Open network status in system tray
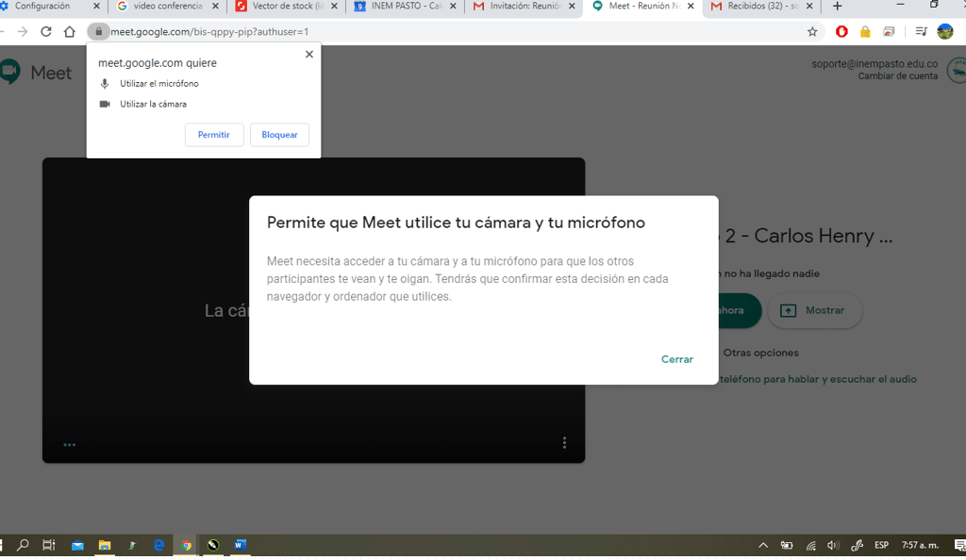Image resolution: width=966 pixels, height=560 pixels. pos(810,545)
